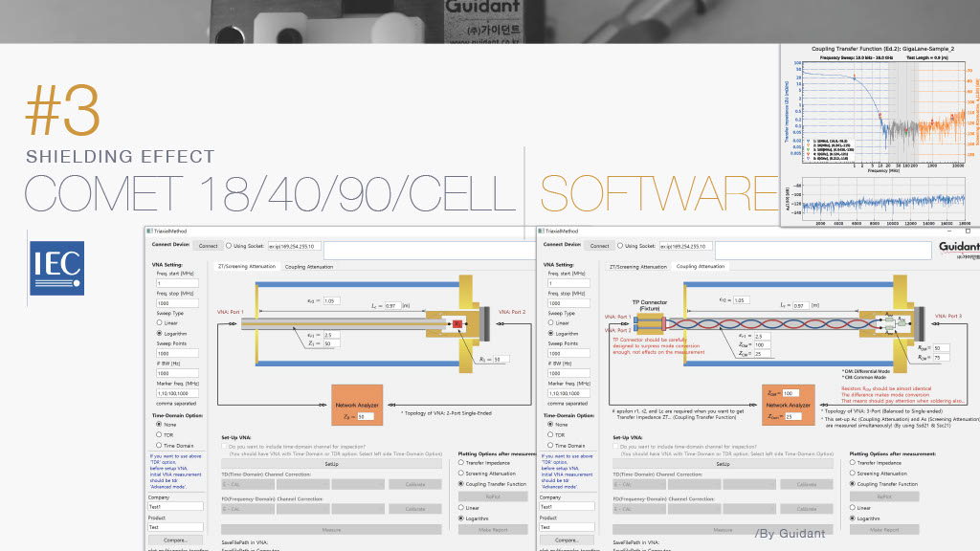Click Measure button in left window
Screen dimensions: 980x551
click(x=331, y=530)
